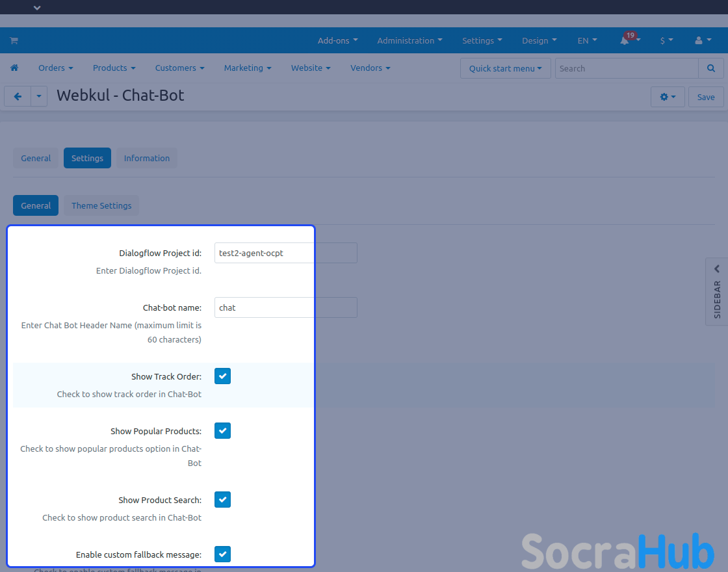
Task: Switch to the Information tab
Action: [147, 158]
